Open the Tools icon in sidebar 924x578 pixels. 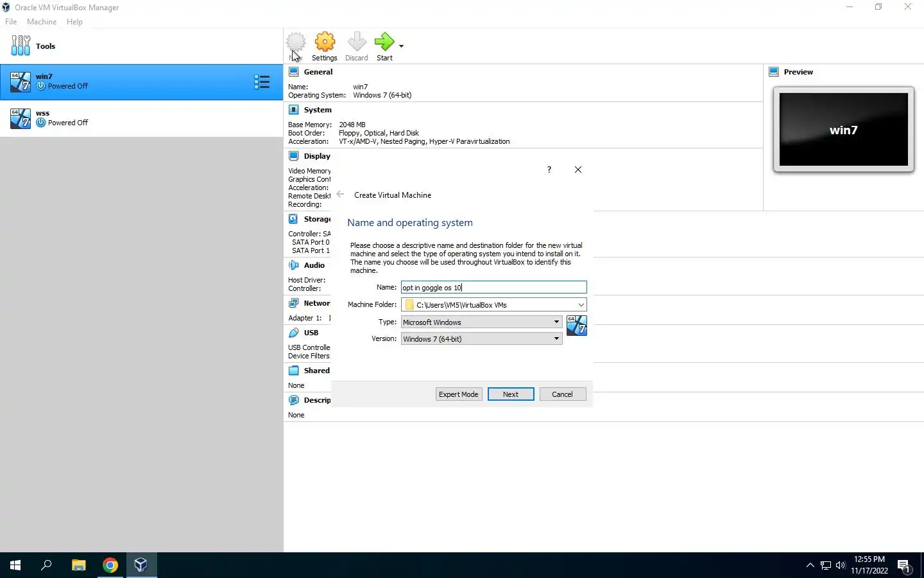(x=21, y=46)
